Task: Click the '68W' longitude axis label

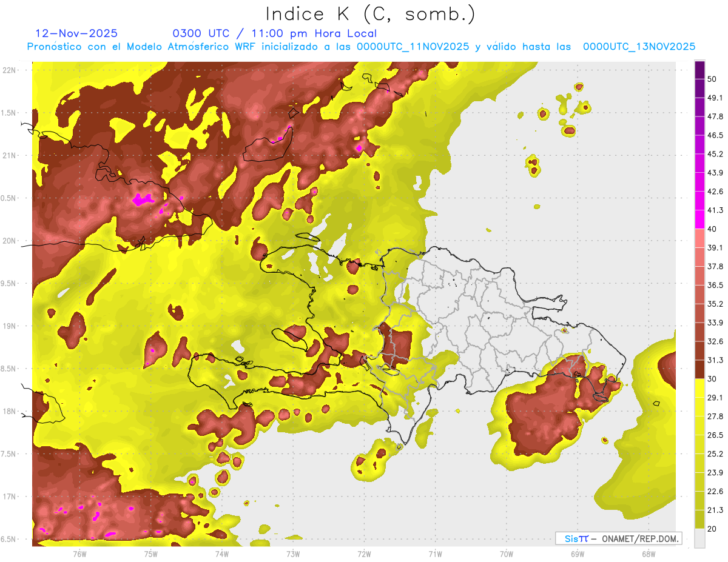Action: pos(649,554)
